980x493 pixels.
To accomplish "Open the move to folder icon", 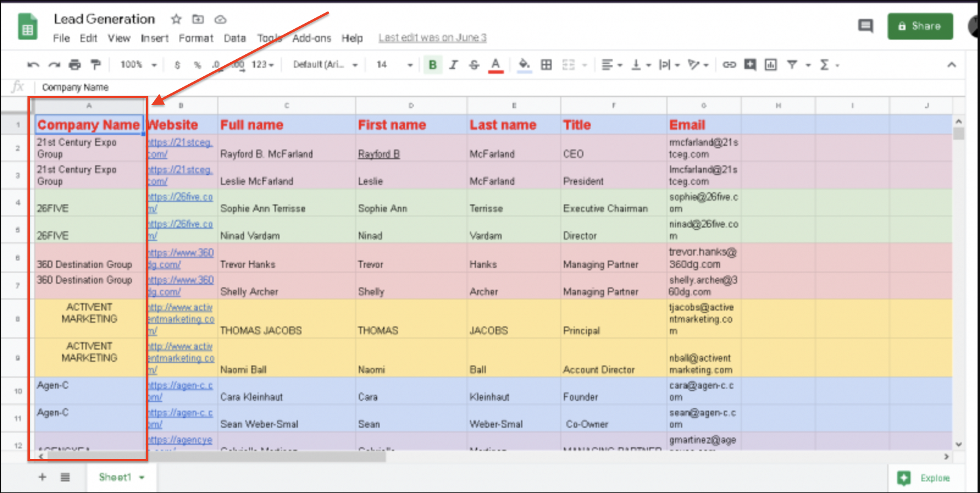I will point(198,19).
